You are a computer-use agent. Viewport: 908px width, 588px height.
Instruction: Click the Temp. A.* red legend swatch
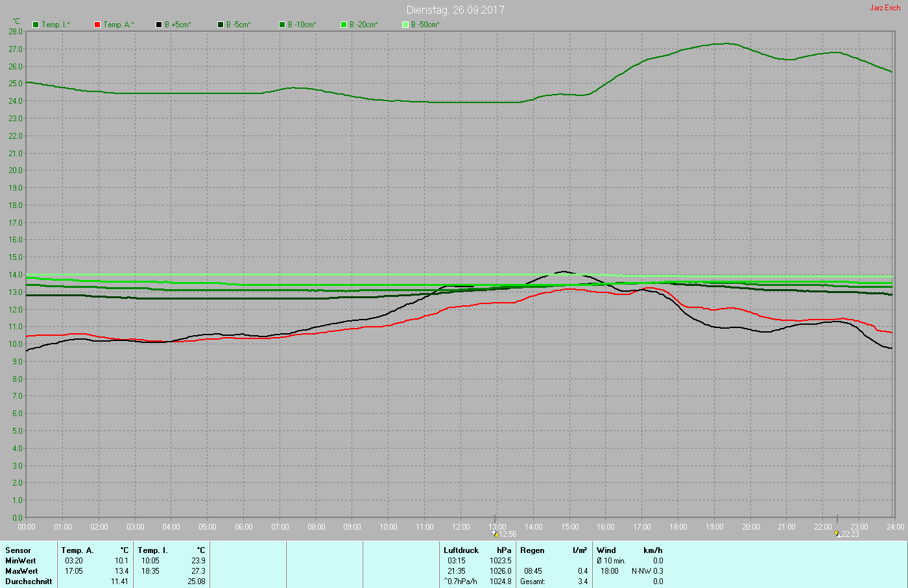pos(97,25)
